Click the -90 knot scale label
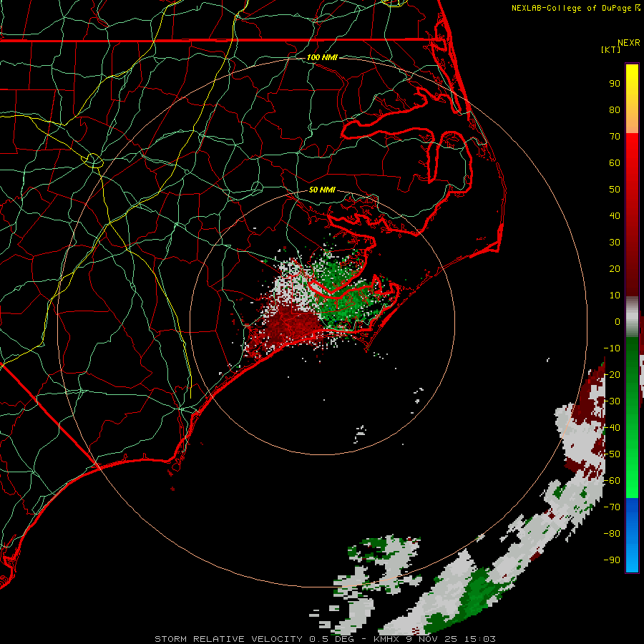644x644 pixels. pyautogui.click(x=612, y=560)
